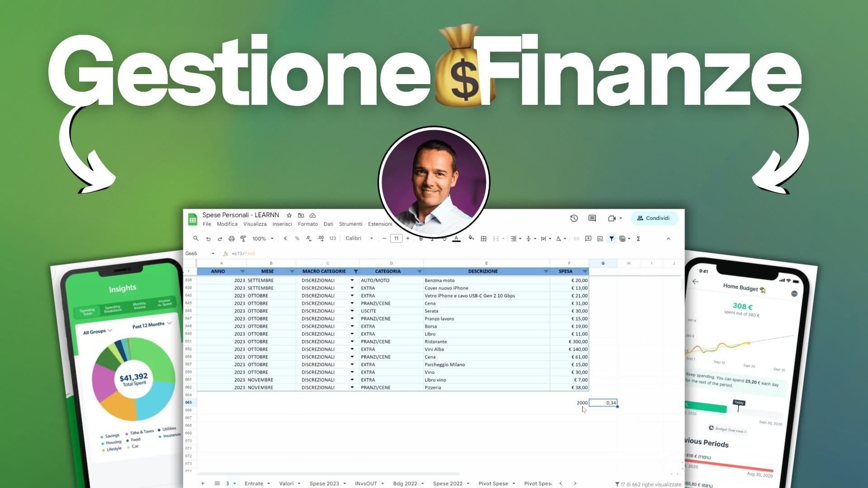Open the Modifica menu
The width and height of the screenshot is (868, 488).
[x=227, y=224]
